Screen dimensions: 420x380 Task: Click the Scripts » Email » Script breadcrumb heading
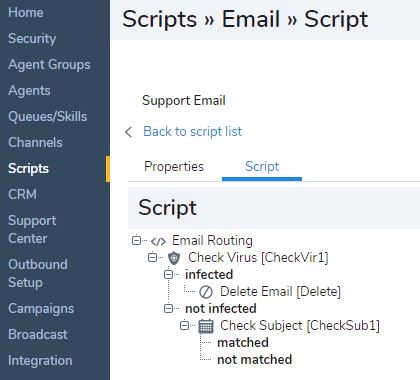point(245,19)
